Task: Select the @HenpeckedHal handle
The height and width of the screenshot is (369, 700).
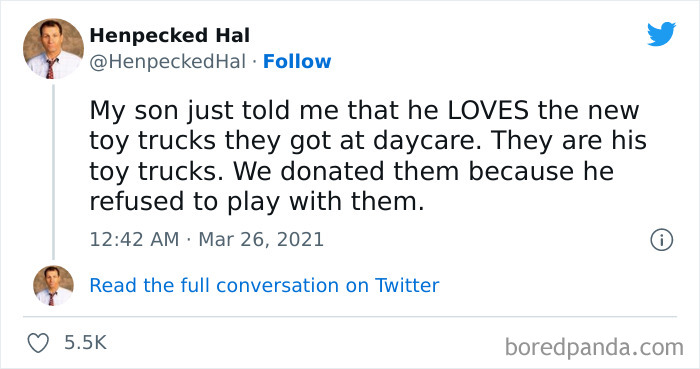Action: 168,62
